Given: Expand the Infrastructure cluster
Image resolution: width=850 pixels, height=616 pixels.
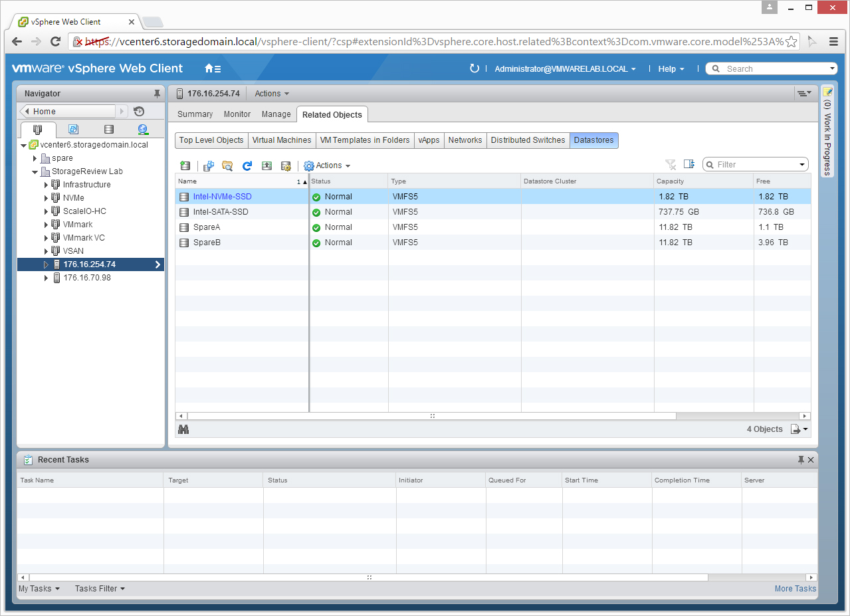Looking at the screenshot, I should (x=46, y=185).
